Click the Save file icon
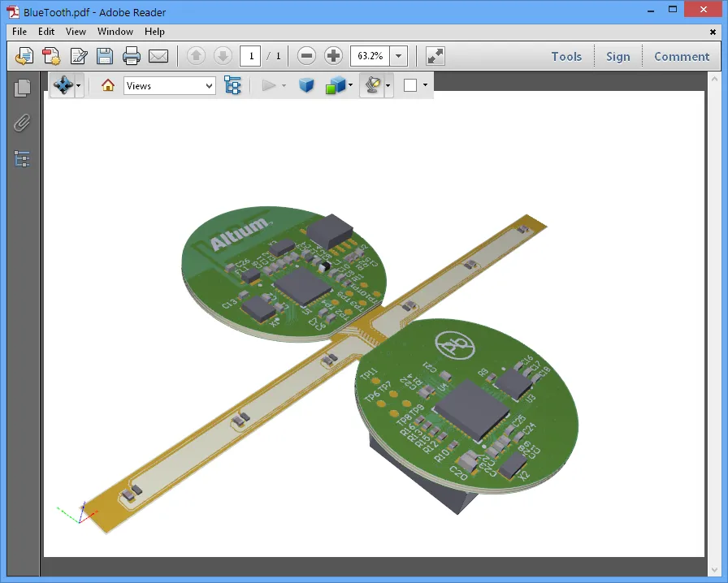This screenshot has height=583, width=728. click(105, 56)
